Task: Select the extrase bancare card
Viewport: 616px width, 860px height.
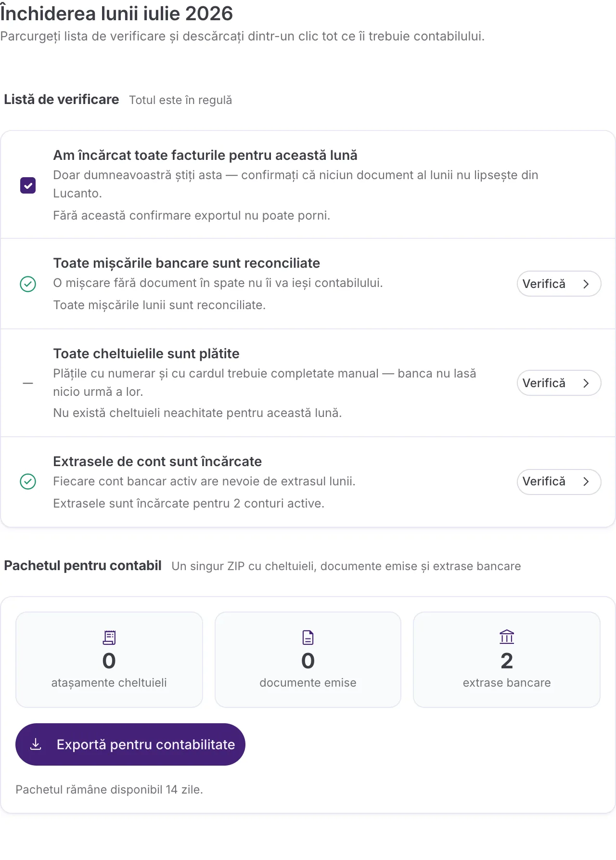Action: pos(507,660)
